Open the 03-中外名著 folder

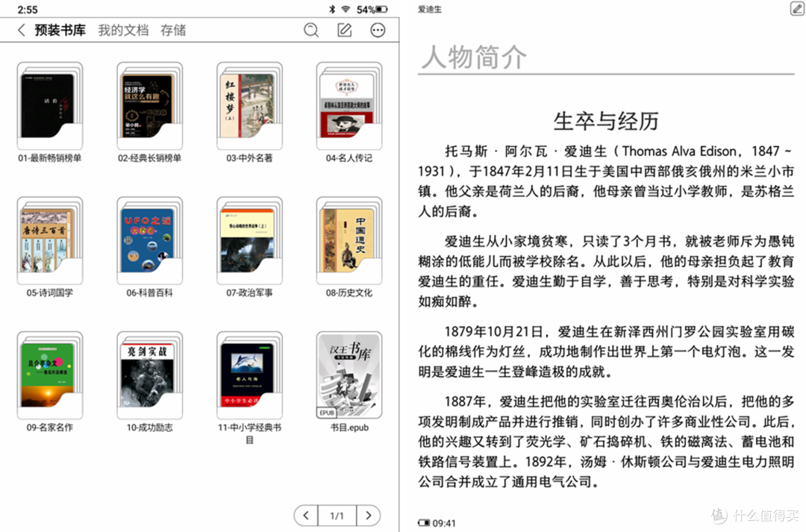tap(249, 113)
